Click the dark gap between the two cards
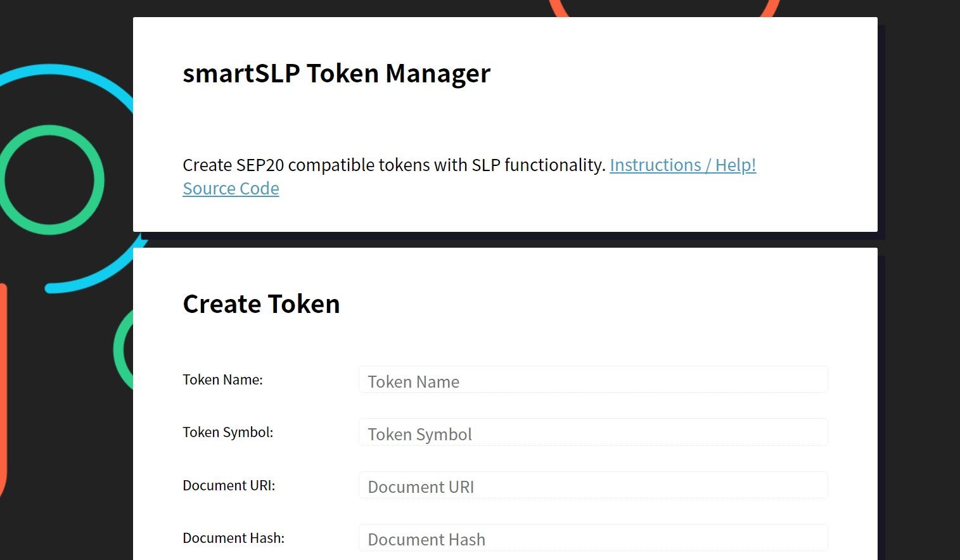Image resolution: width=960 pixels, height=560 pixels. [505, 239]
